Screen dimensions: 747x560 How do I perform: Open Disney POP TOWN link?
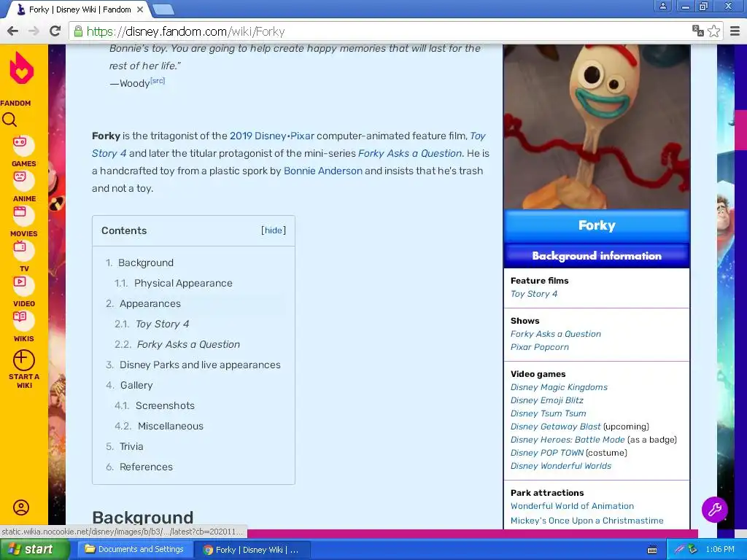pyautogui.click(x=547, y=453)
